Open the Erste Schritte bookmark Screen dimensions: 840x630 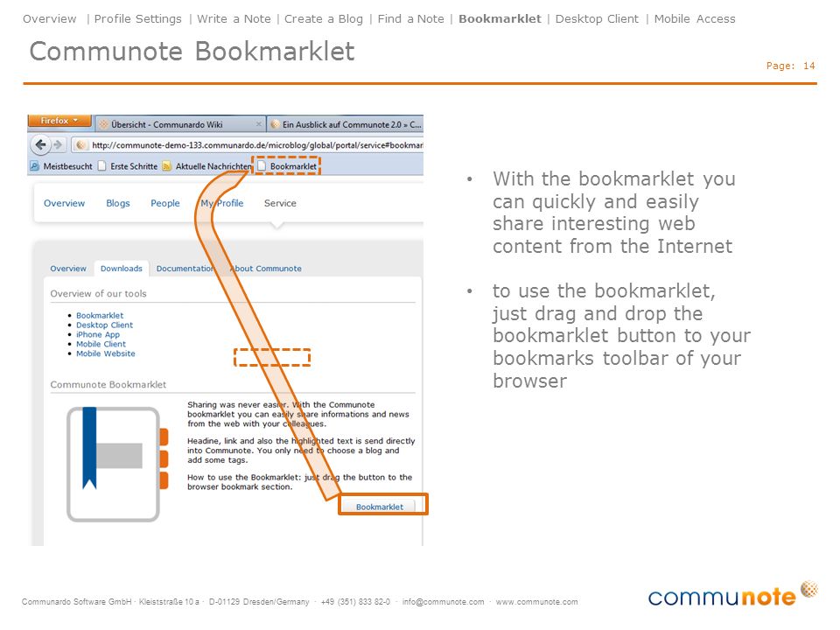click(x=128, y=166)
